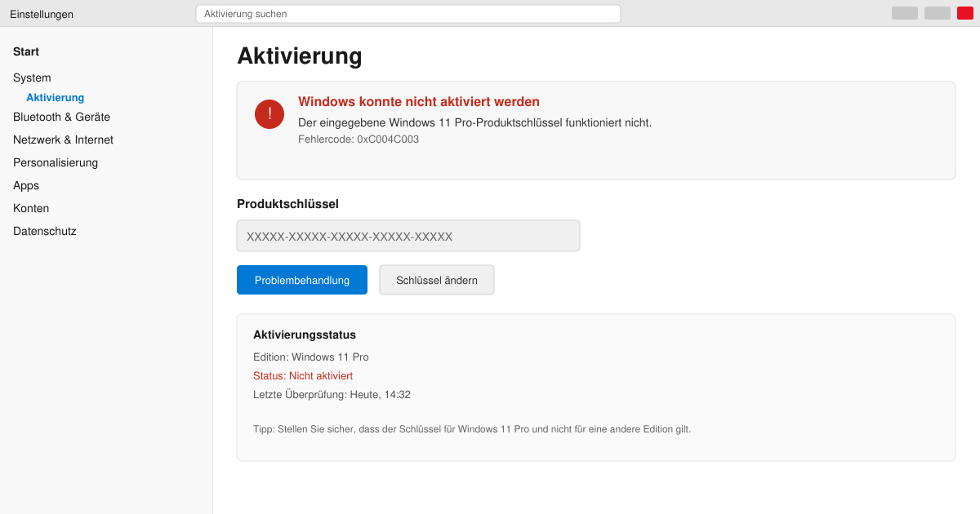Click the Windows konnte nicht aktiviert werden heading

[x=419, y=102]
